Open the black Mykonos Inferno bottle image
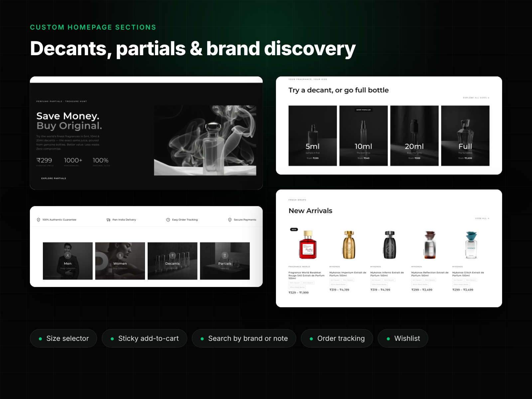The height and width of the screenshot is (399, 532). (390, 245)
